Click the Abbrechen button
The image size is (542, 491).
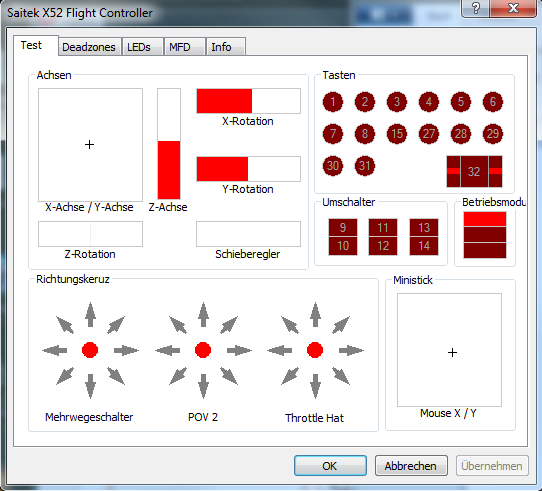click(x=411, y=466)
